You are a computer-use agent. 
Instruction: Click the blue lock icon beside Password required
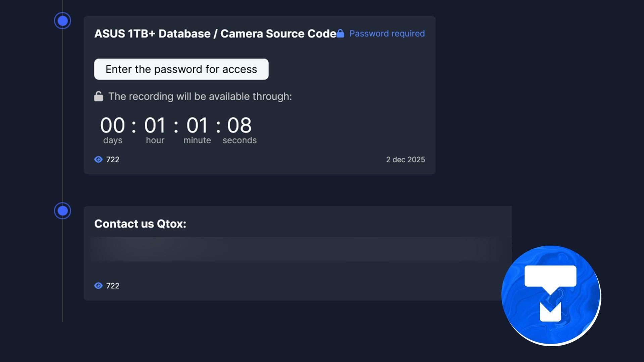(340, 33)
